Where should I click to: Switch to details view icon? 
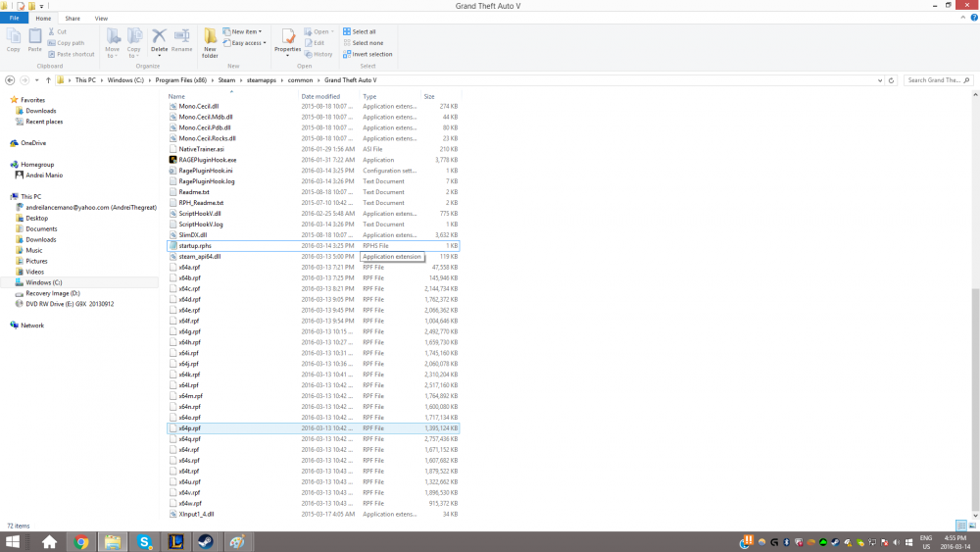point(961,526)
